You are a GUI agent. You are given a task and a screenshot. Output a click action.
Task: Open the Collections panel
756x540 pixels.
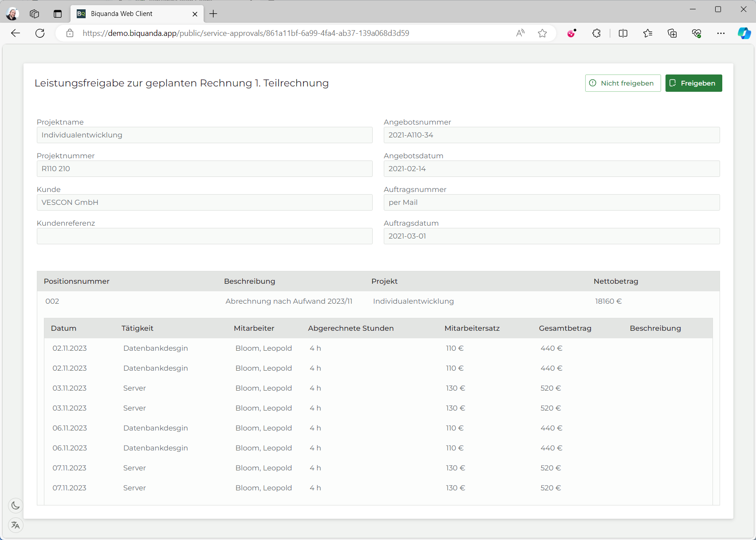672,33
